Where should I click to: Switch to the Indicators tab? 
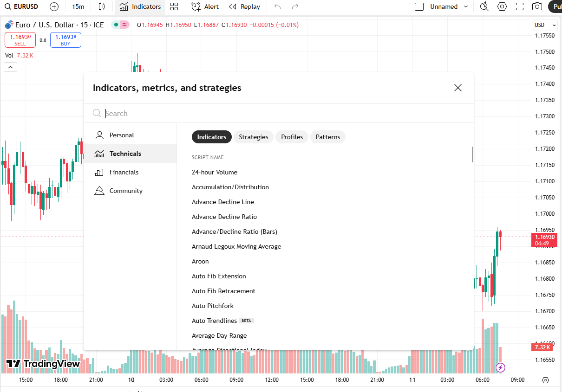tap(212, 137)
